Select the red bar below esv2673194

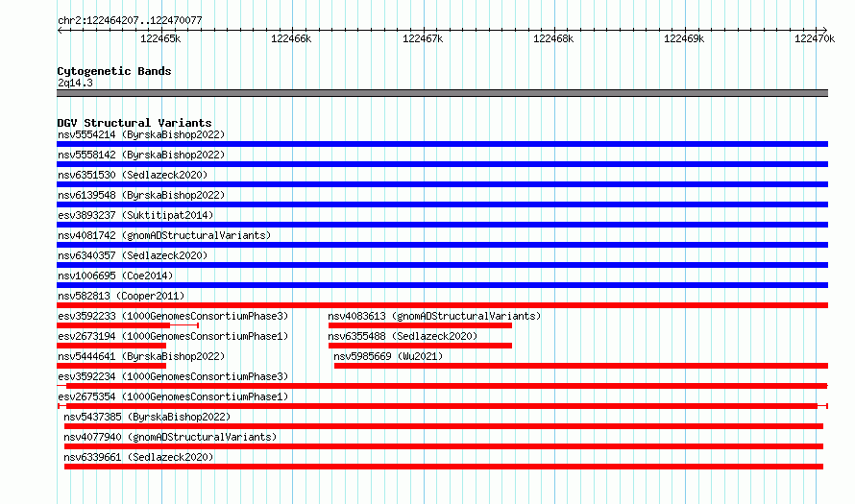(x=111, y=346)
